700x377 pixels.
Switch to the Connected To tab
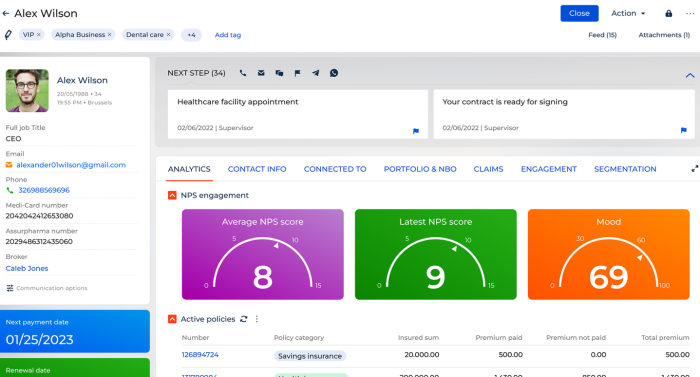click(335, 169)
